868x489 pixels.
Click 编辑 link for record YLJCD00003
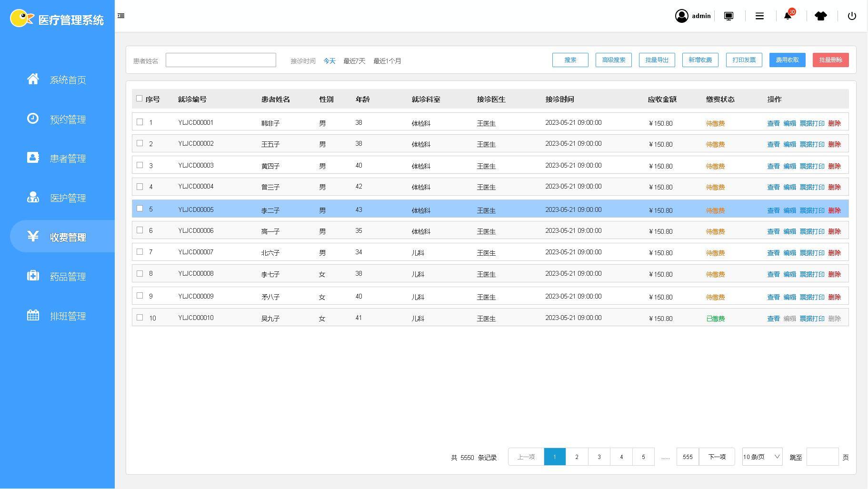click(789, 166)
